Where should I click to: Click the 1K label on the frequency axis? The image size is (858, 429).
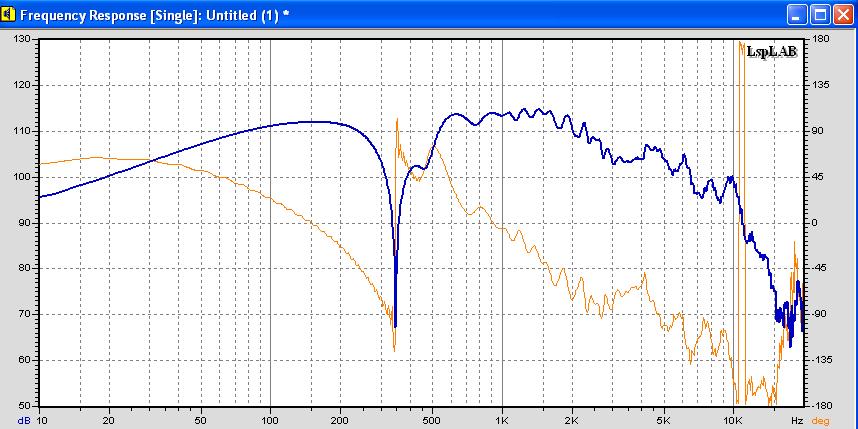click(x=502, y=420)
